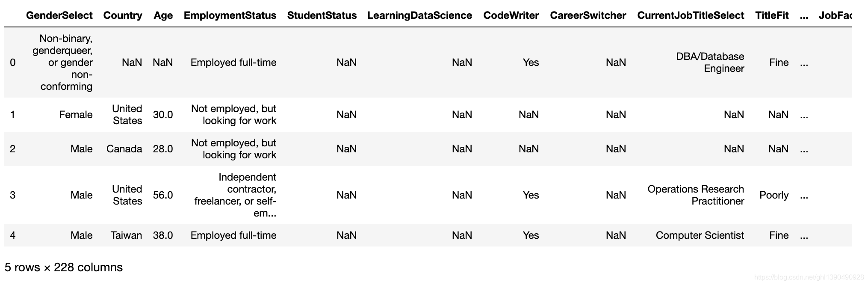Viewport: 868px width, 285px height.
Task: Click the Poorly TitleFit cell
Action: coord(774,195)
